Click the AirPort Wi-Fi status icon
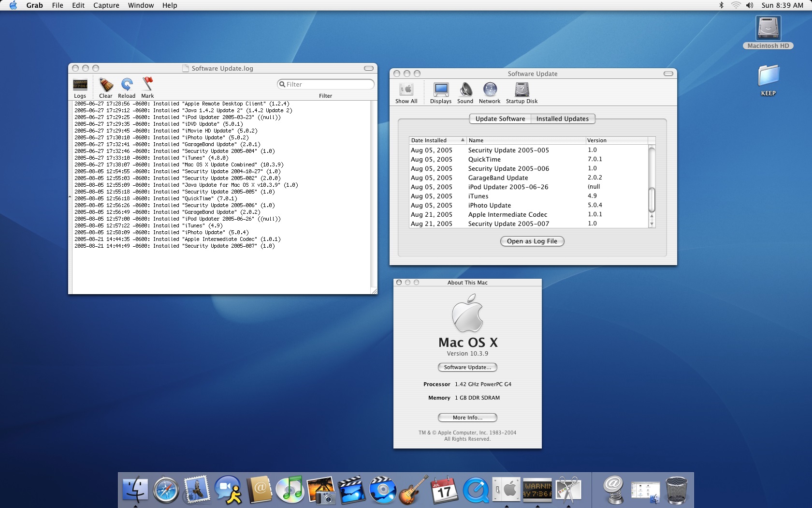 click(x=736, y=5)
